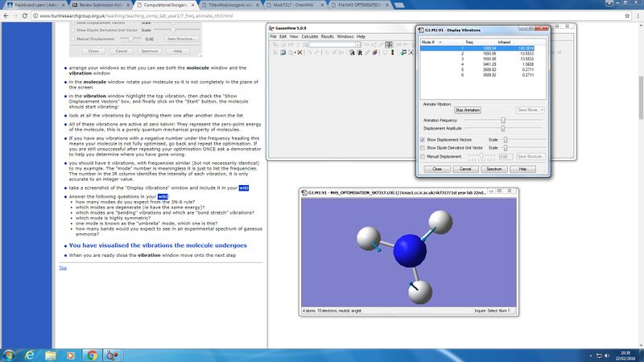This screenshot has height=362, width=644.
Task: Tick the Manual Displacement checkbox
Action: (423, 157)
